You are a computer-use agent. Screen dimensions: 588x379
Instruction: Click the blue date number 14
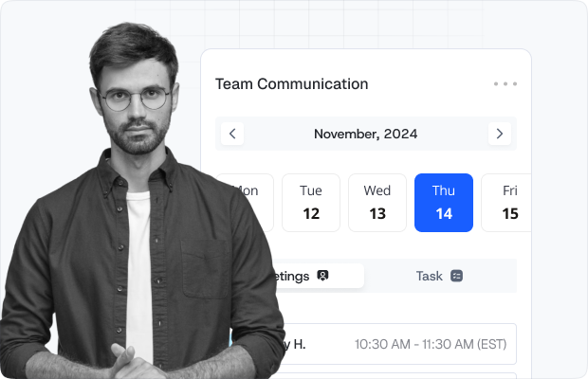(x=444, y=213)
